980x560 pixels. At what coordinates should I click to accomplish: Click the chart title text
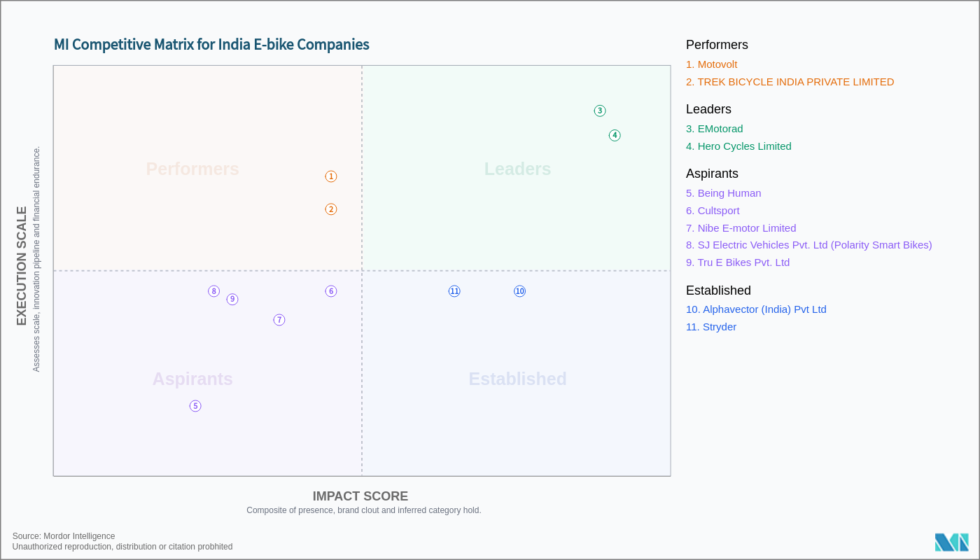211,45
